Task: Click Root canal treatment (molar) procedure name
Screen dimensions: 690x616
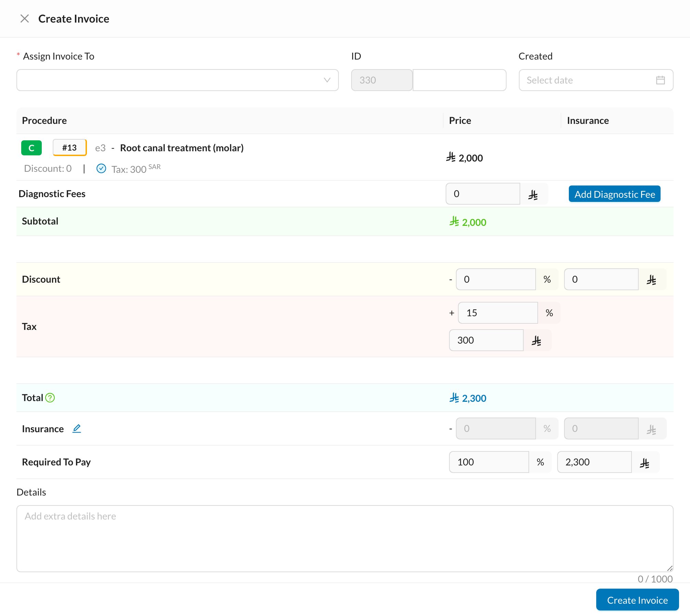Action: (182, 148)
